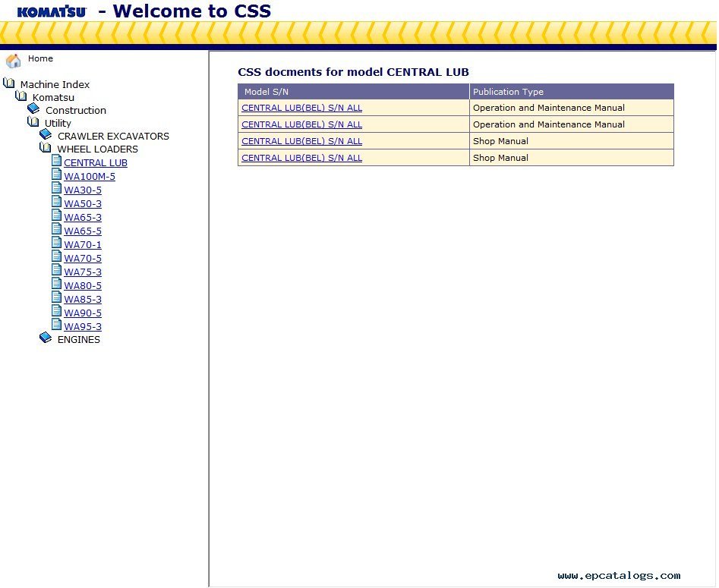Open the WA70-1 model link
Viewport: 719px width, 588px height.
[x=83, y=245]
